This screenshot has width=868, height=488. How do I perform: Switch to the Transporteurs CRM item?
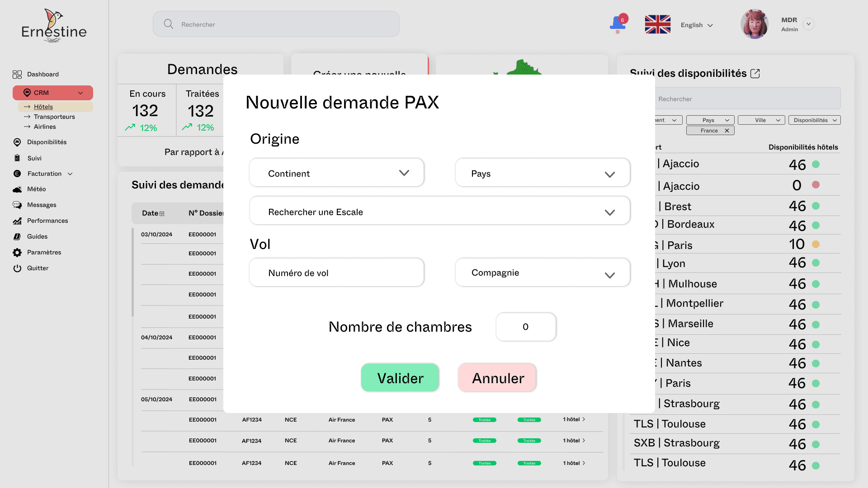[x=55, y=117]
